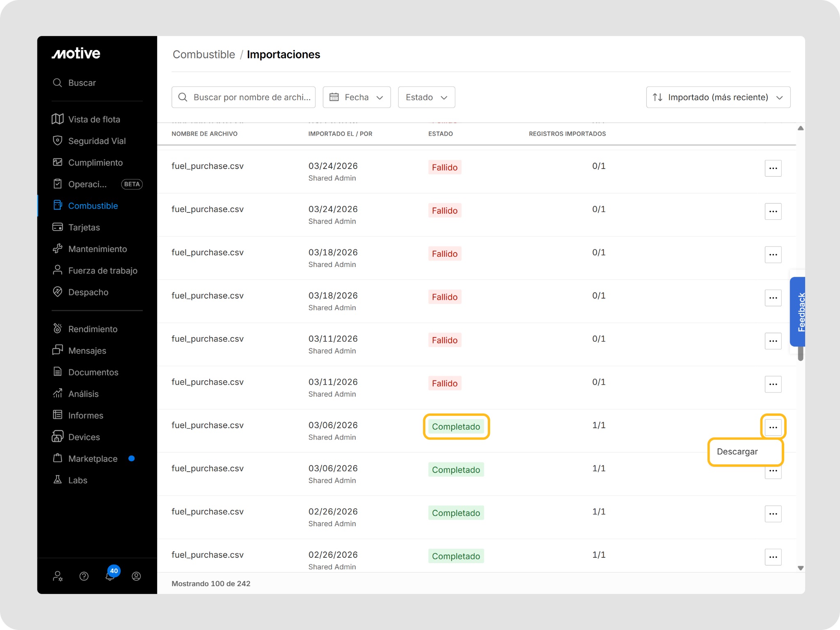Open more options for lower 03/18/2026 row

[x=773, y=298]
